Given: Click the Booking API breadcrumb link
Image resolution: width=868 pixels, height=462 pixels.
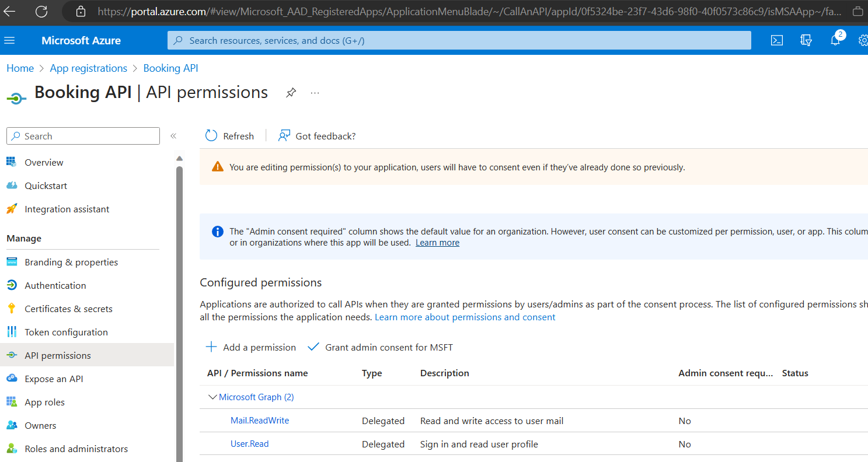Looking at the screenshot, I should click(x=171, y=68).
